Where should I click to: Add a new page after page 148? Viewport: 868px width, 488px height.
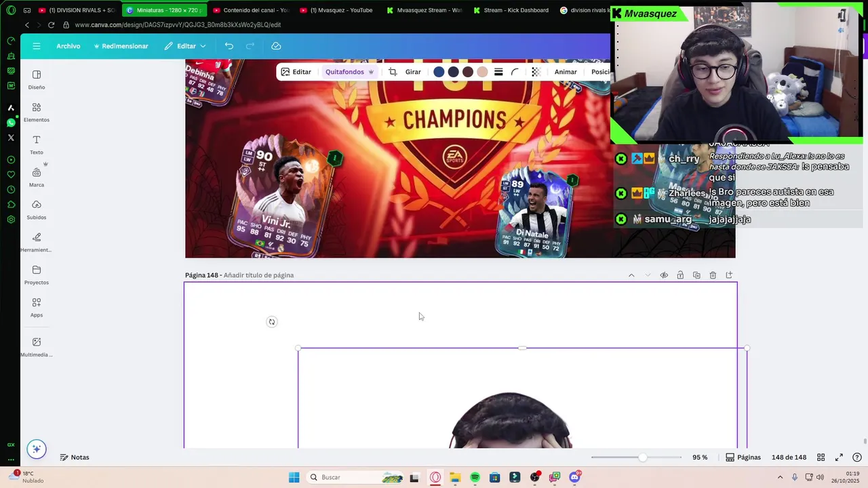tap(729, 275)
